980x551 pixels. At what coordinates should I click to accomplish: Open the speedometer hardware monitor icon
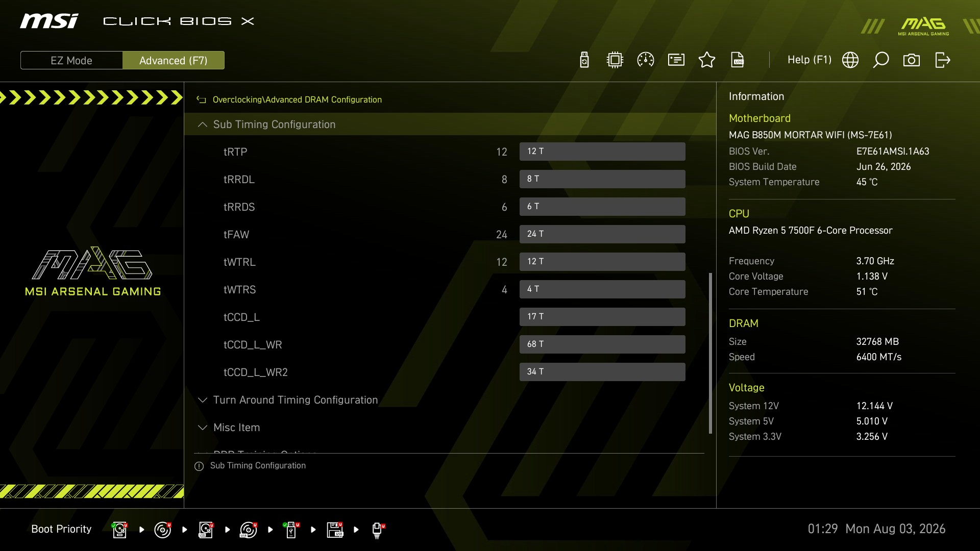(x=646, y=60)
